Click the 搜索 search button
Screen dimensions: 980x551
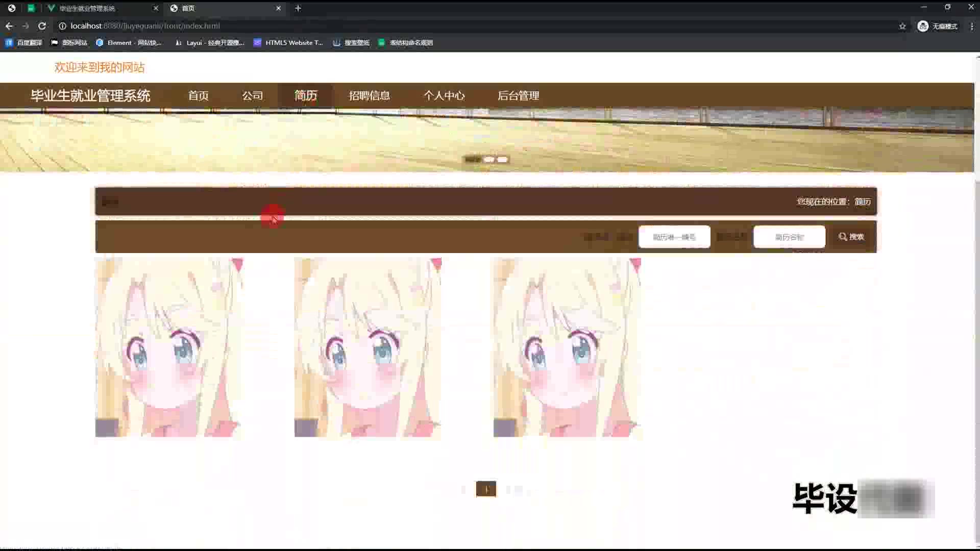[x=851, y=237]
